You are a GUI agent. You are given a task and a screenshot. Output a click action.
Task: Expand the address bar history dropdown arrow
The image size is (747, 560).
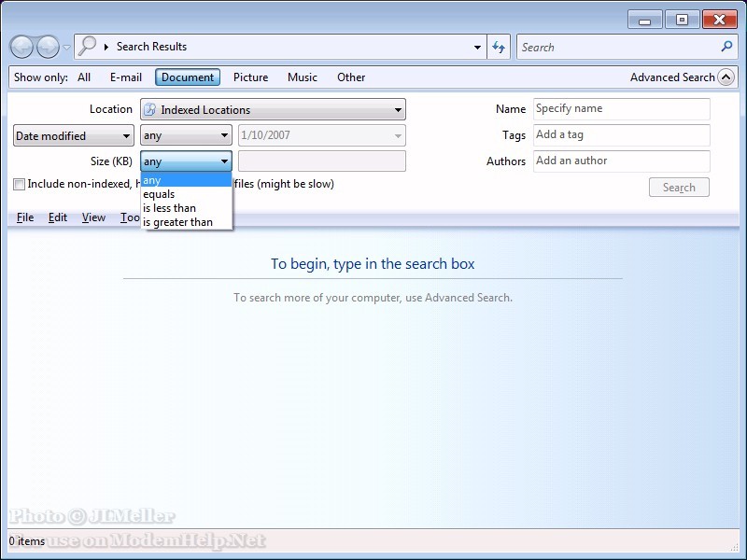pyautogui.click(x=477, y=48)
